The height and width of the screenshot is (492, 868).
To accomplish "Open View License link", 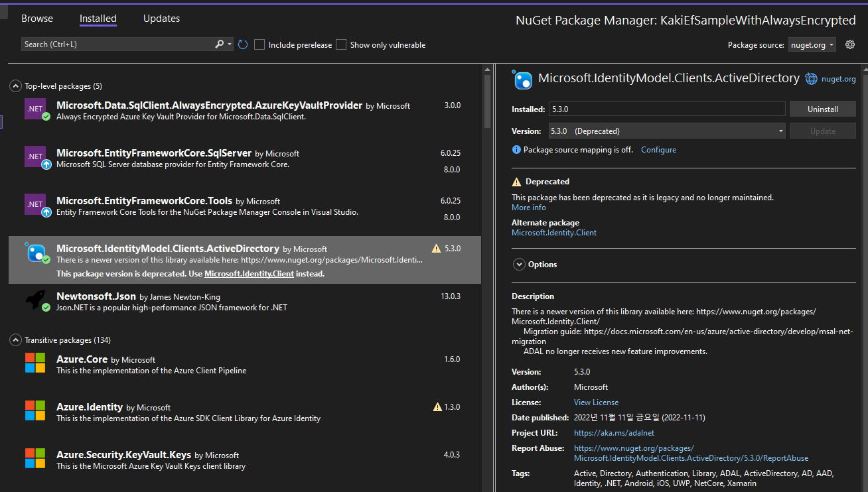I will [x=596, y=402].
